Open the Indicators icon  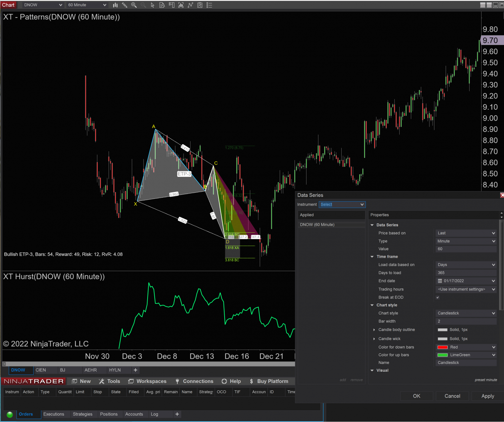(190, 5)
